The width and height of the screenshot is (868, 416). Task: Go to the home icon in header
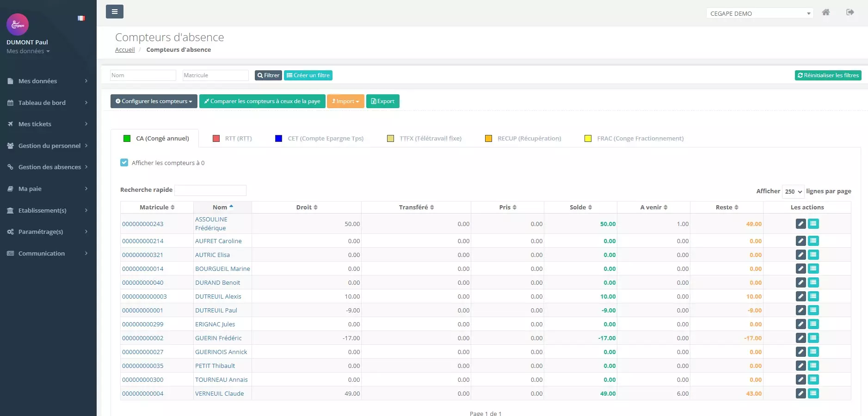coord(825,12)
